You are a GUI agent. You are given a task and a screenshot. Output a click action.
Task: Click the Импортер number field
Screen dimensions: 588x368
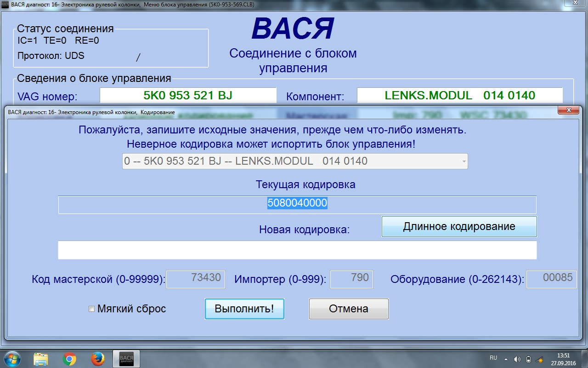tap(352, 279)
